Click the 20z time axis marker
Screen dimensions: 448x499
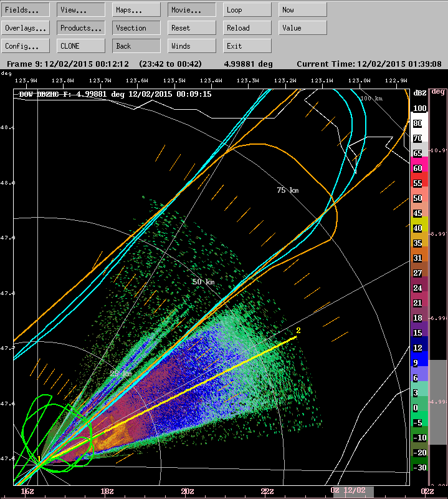pyautogui.click(x=188, y=492)
